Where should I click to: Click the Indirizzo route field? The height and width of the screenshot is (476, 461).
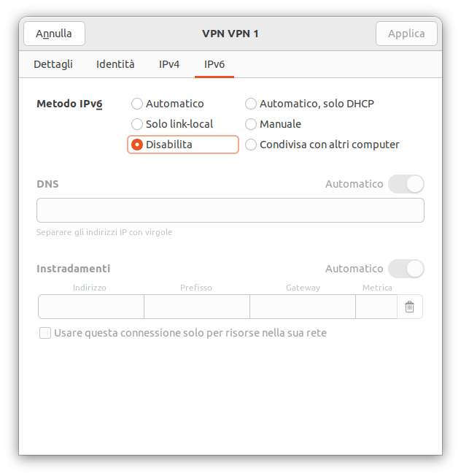point(91,307)
